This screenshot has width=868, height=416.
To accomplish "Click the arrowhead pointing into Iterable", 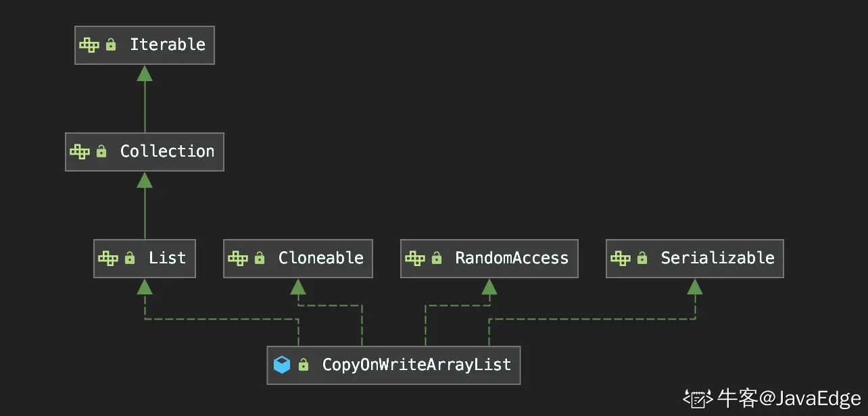I will pyautogui.click(x=145, y=73).
